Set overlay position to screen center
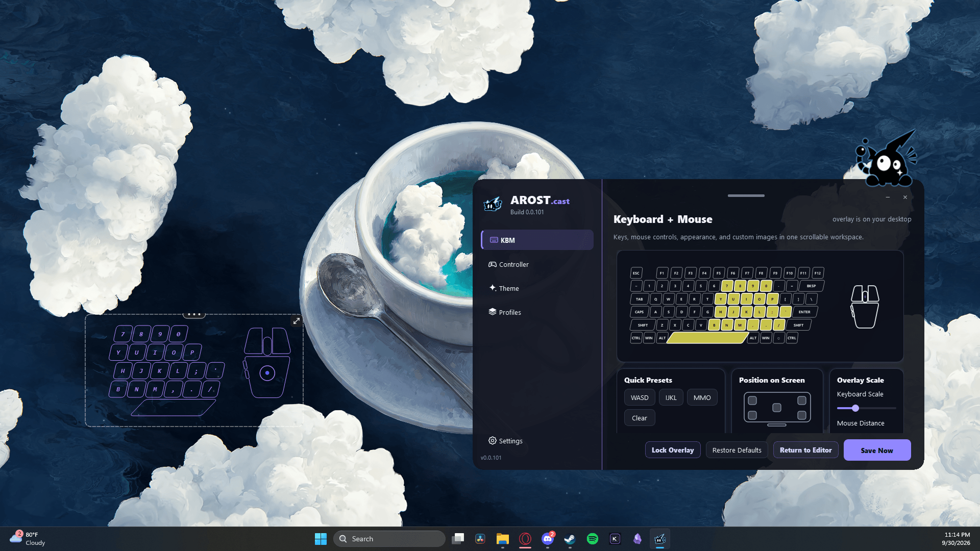The width and height of the screenshot is (980, 551). (777, 408)
